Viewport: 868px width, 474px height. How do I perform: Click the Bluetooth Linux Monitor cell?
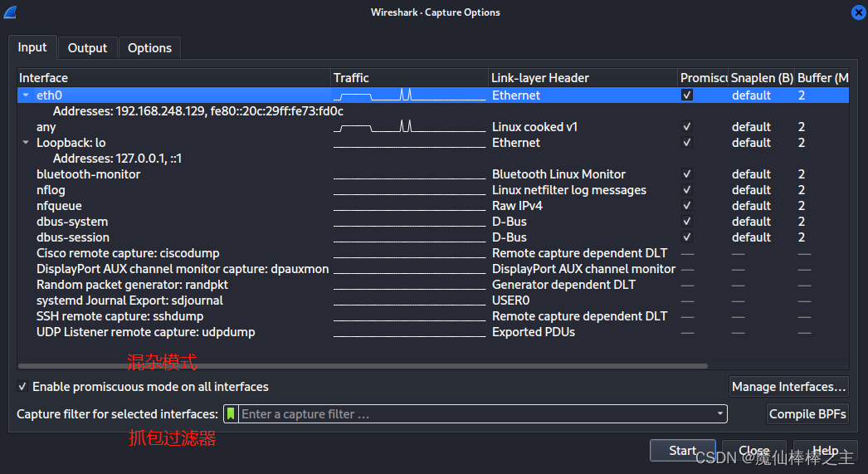[x=558, y=173]
